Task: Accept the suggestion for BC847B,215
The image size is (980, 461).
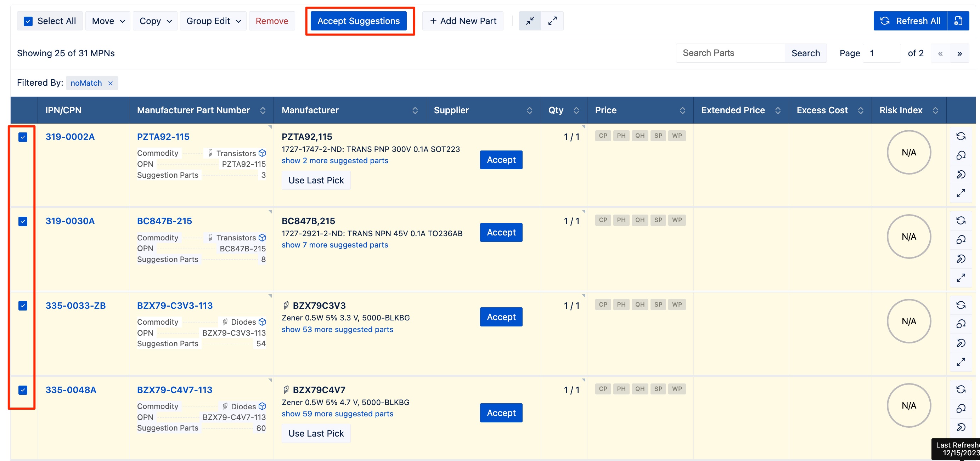Action: (501, 233)
